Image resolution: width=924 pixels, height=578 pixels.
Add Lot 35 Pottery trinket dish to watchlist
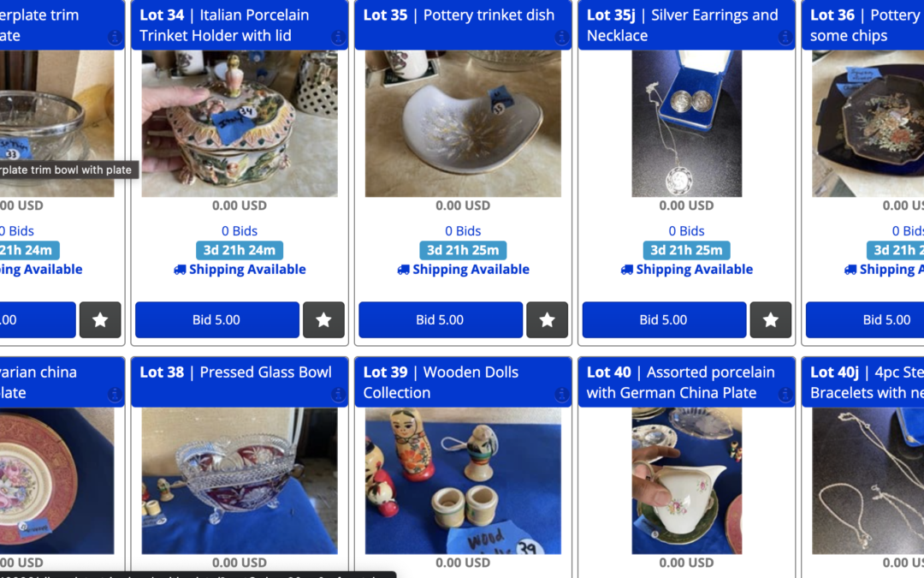pos(547,319)
